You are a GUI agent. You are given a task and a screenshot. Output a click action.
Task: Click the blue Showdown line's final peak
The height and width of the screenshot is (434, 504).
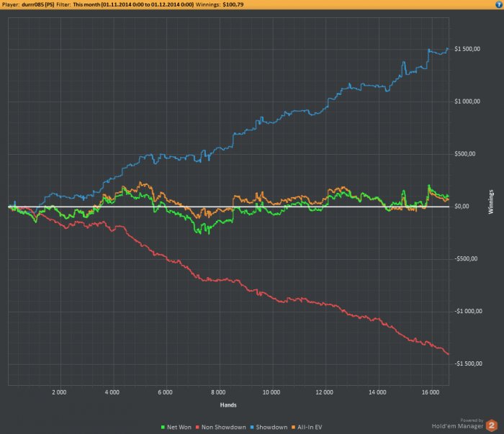pyautogui.click(x=447, y=48)
